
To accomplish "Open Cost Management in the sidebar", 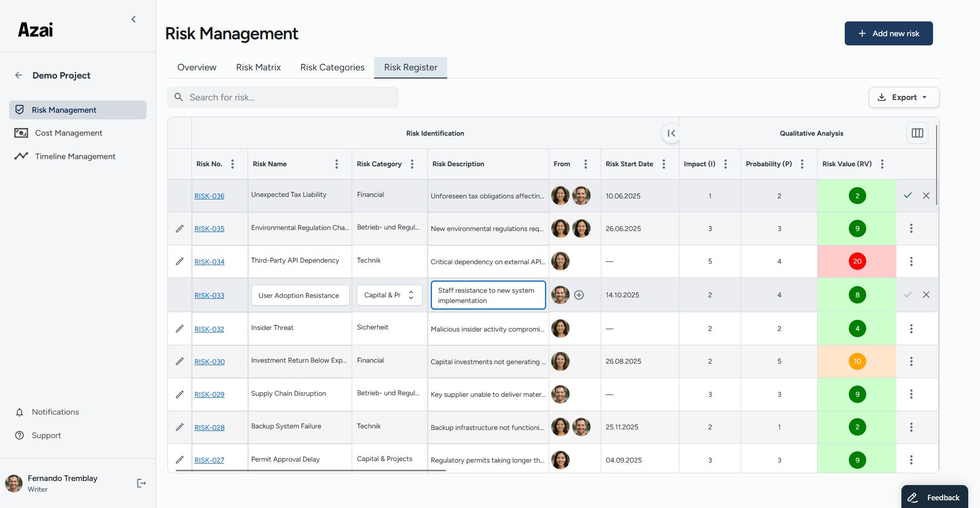I will (78, 133).
